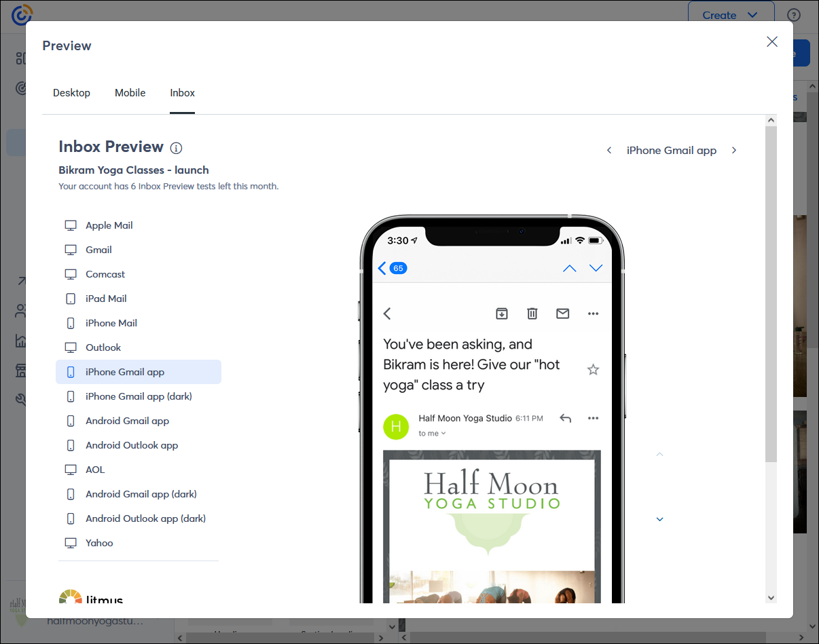Expand the 'to me' recipient details
This screenshot has width=819, height=644.
(x=433, y=433)
